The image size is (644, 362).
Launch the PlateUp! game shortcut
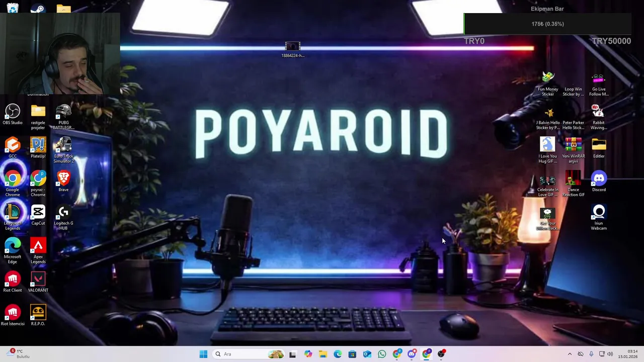tap(38, 148)
